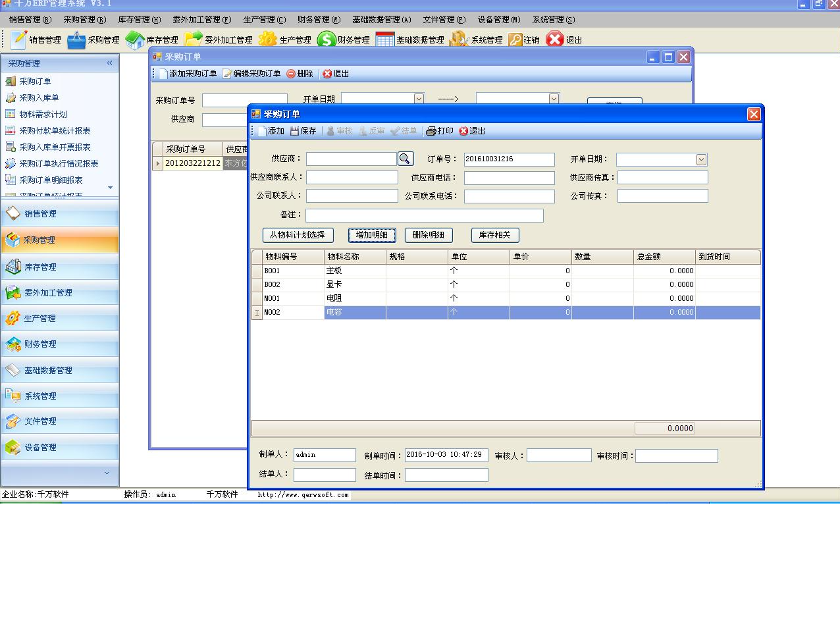This screenshot has width=840, height=630.
Task: Open 采购订单执行情况报表 in sidebar
Action: [x=59, y=163]
